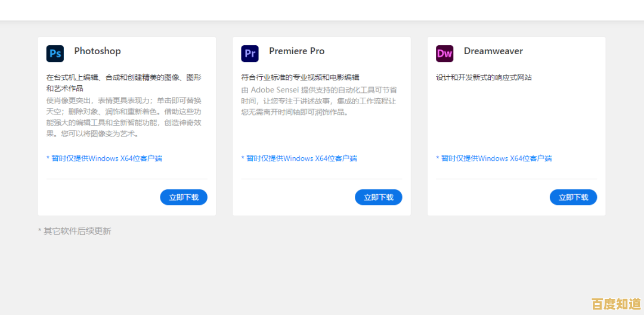644x315 pixels.
Task: Click the Photoshop headline 在台式机上编辑
Action: point(123,83)
